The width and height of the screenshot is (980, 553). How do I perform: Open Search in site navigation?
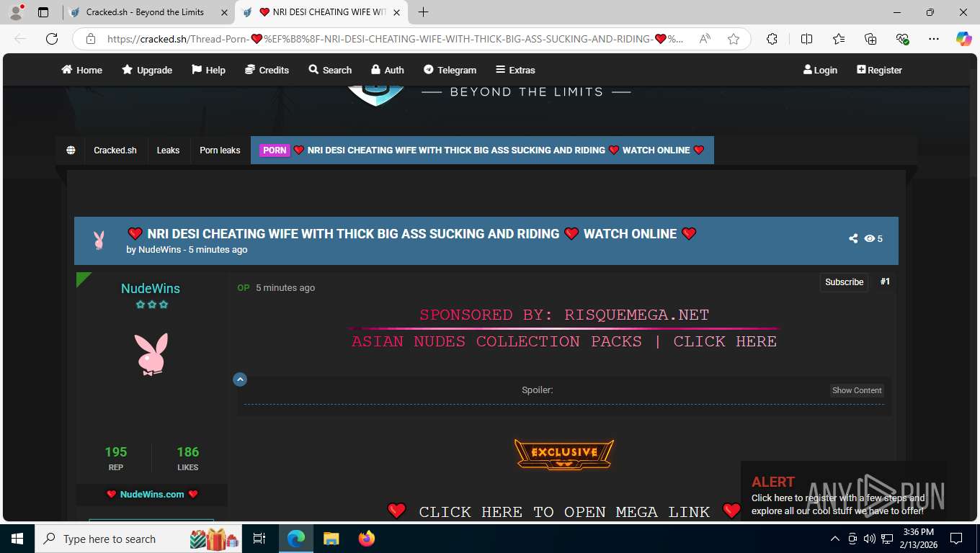(330, 70)
